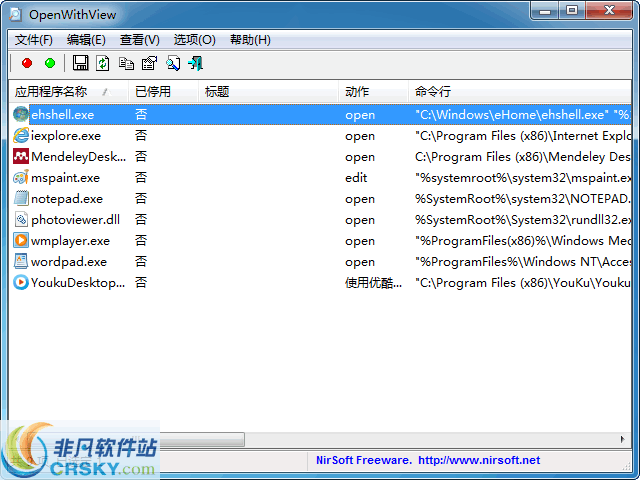The height and width of the screenshot is (480, 640).
Task: Click the 否 cell in wordpad.exe row
Action: tap(141, 262)
